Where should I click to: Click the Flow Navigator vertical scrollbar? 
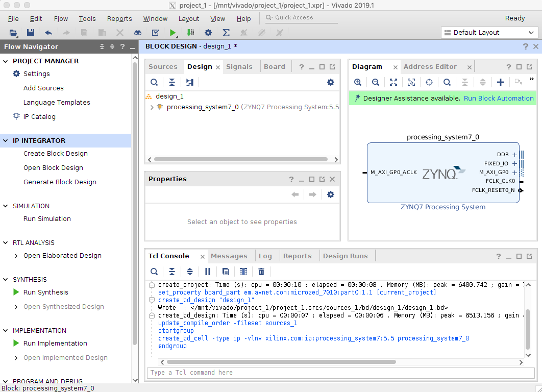[135, 204]
